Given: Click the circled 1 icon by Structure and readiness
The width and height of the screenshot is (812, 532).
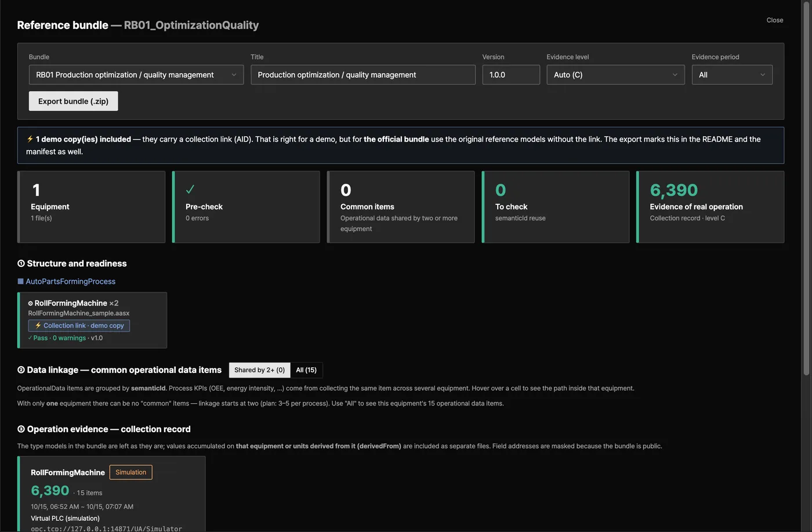Looking at the screenshot, I should click(21, 263).
